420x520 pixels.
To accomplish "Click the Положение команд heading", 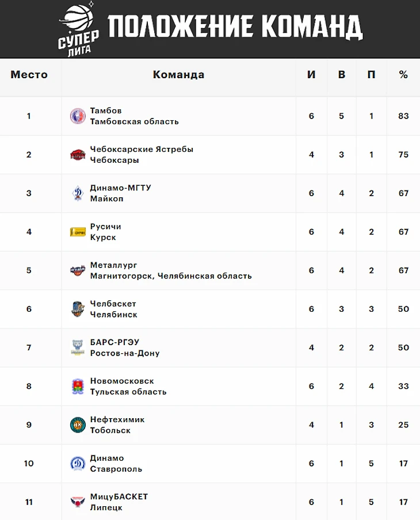I will (235, 26).
